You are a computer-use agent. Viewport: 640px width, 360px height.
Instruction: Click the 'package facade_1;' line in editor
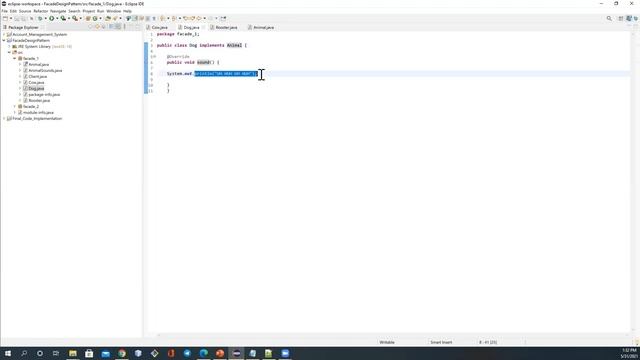178,34
